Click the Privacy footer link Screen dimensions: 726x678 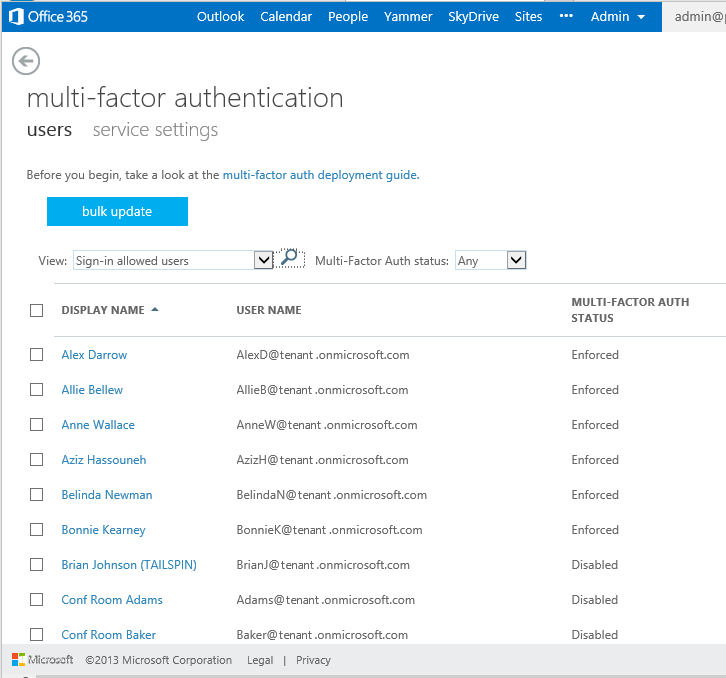click(313, 660)
